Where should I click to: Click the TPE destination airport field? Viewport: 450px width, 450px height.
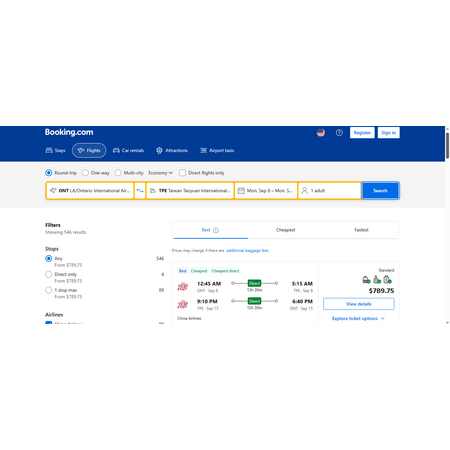coord(190,191)
